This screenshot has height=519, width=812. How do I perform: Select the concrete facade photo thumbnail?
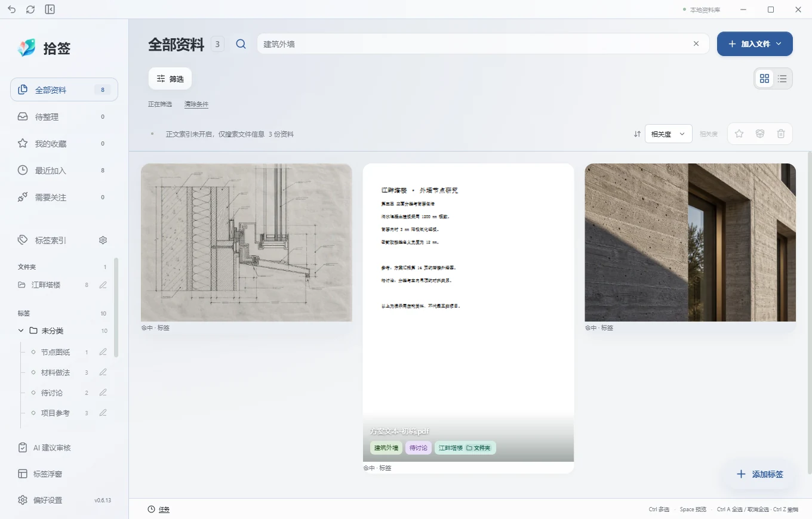click(690, 242)
